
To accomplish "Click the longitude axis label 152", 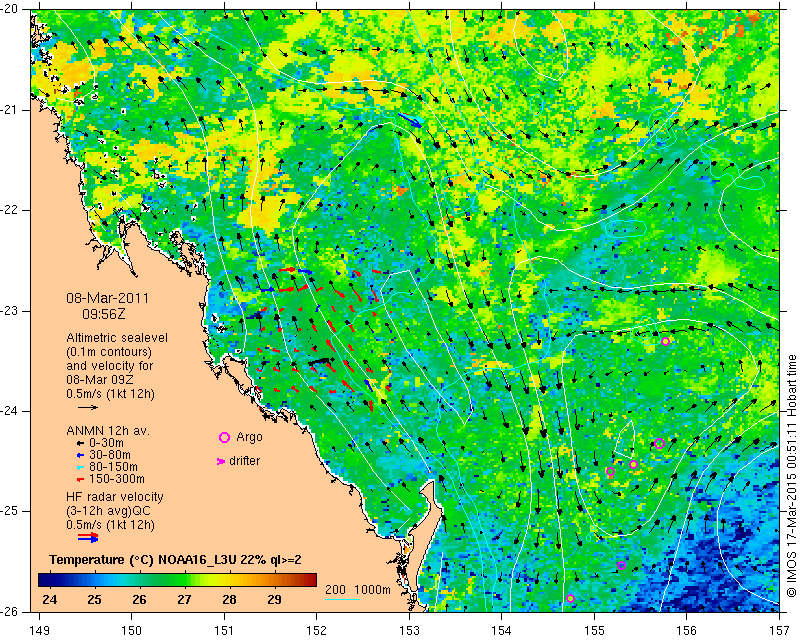I will [316, 631].
